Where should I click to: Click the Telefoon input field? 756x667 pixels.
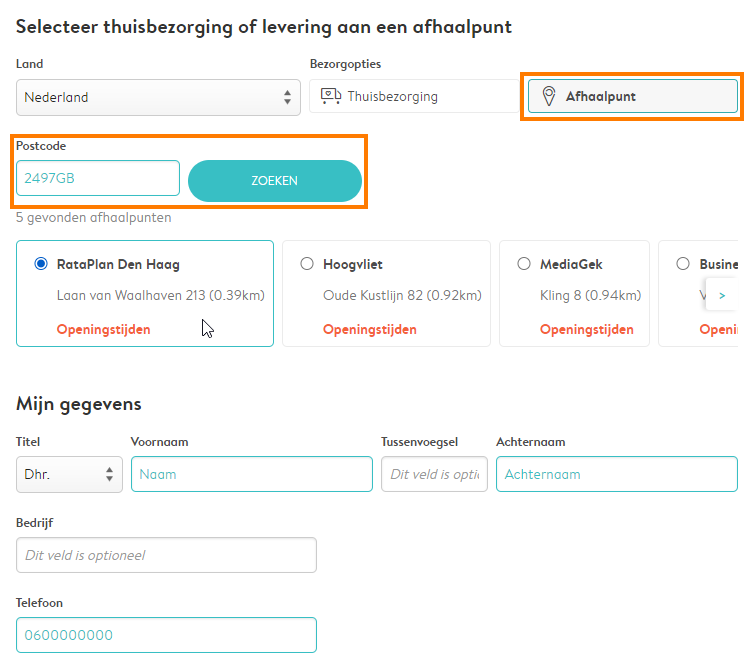tap(166, 635)
